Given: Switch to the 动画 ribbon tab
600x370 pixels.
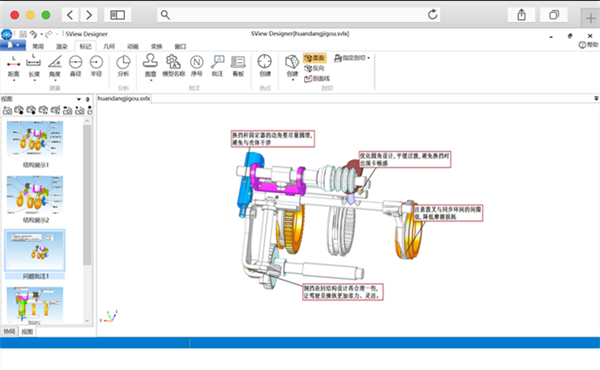Looking at the screenshot, I should click(133, 46).
